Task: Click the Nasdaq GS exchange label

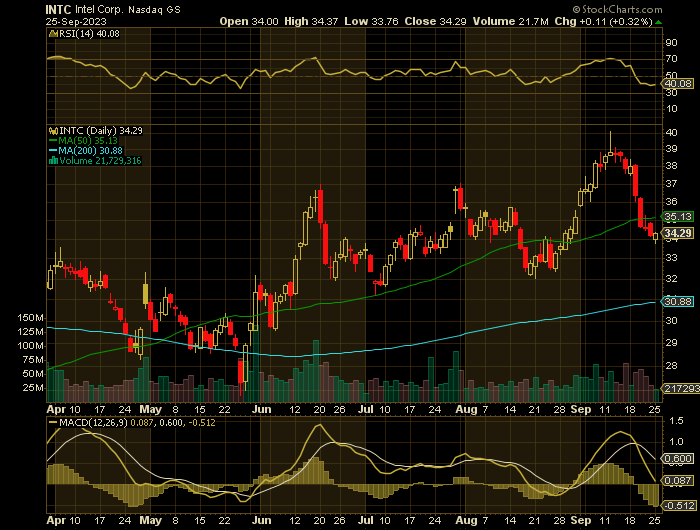Action: tap(154, 9)
